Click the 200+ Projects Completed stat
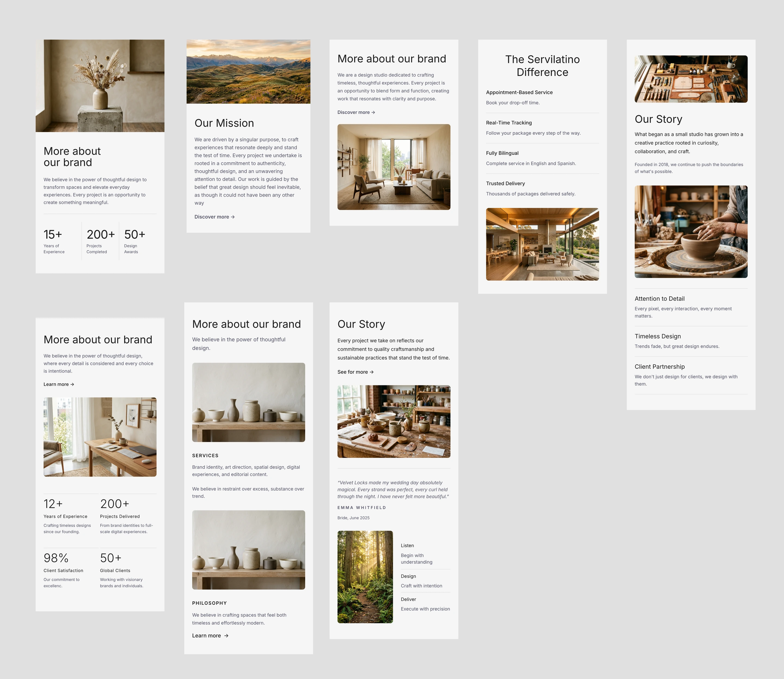784x679 pixels. 100,241
